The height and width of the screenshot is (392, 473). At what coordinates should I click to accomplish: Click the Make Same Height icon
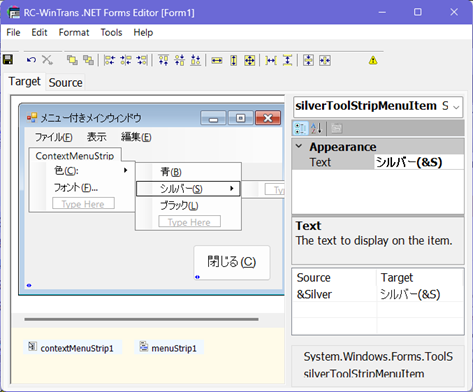234,61
